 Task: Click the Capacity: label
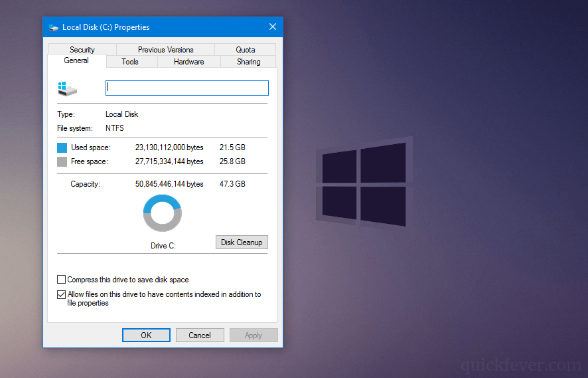pos(85,184)
